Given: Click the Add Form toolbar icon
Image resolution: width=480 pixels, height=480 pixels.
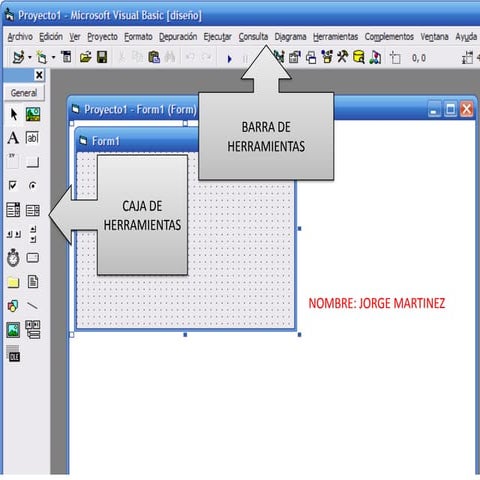Looking at the screenshot, I should (x=42, y=57).
